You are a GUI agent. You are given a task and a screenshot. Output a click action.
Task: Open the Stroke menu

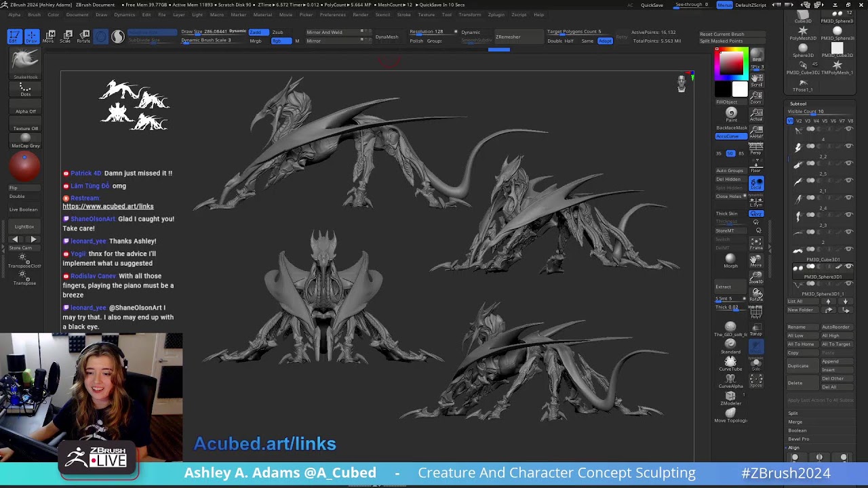pos(403,14)
